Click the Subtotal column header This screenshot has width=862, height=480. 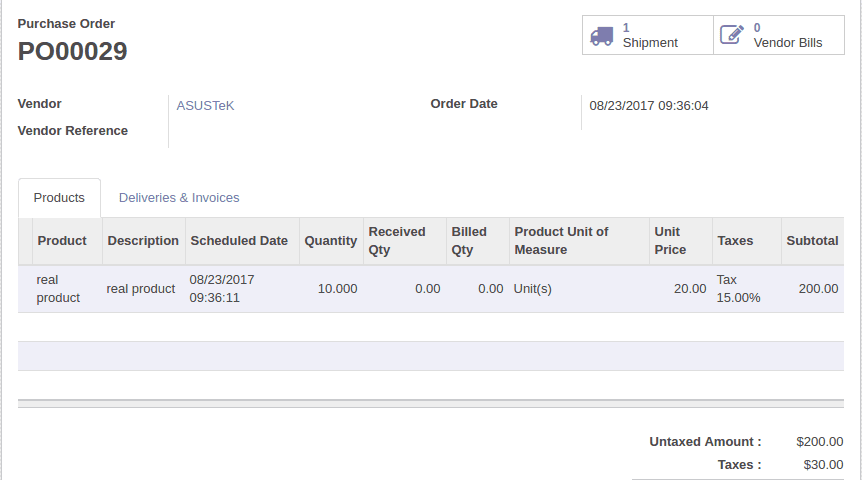point(812,241)
